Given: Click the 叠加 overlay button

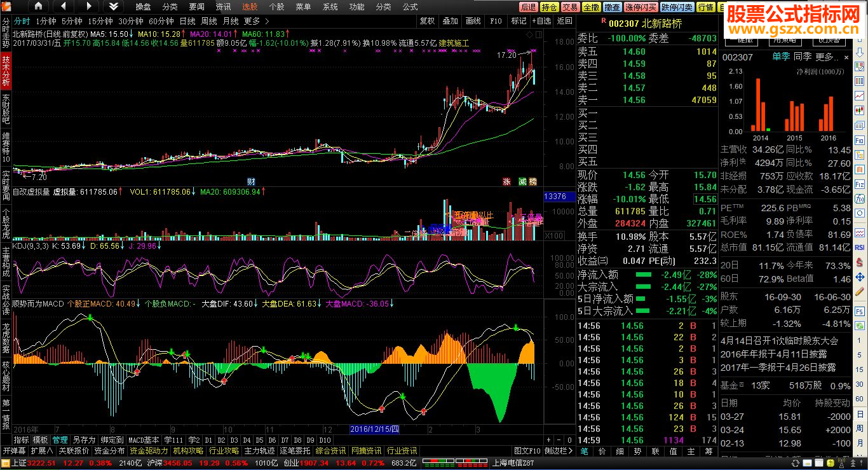Looking at the screenshot, I should 451,21.
